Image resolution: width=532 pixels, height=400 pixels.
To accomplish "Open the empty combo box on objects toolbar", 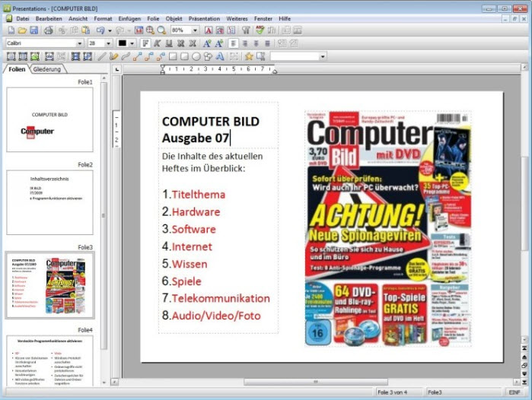I will pyautogui.click(x=298, y=56).
